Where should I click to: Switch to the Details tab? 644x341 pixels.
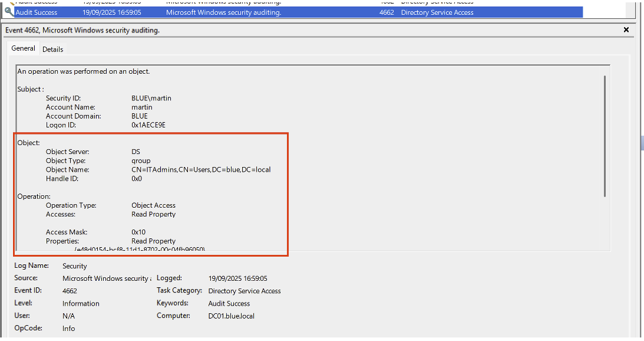(52, 50)
